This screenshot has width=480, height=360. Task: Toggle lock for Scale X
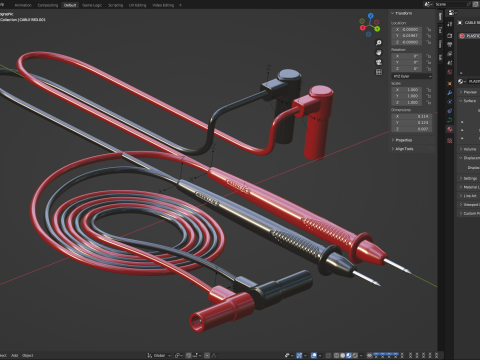(429, 90)
